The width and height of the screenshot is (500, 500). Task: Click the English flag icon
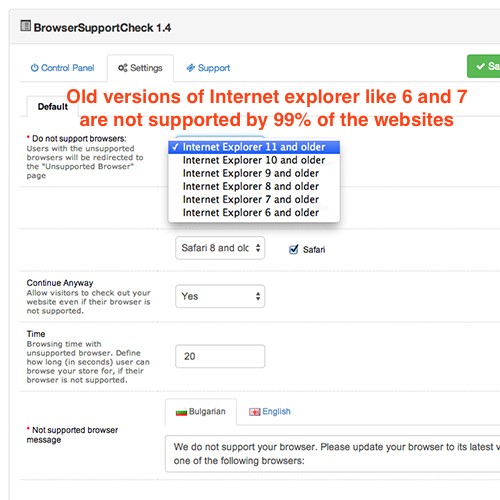coord(254,412)
